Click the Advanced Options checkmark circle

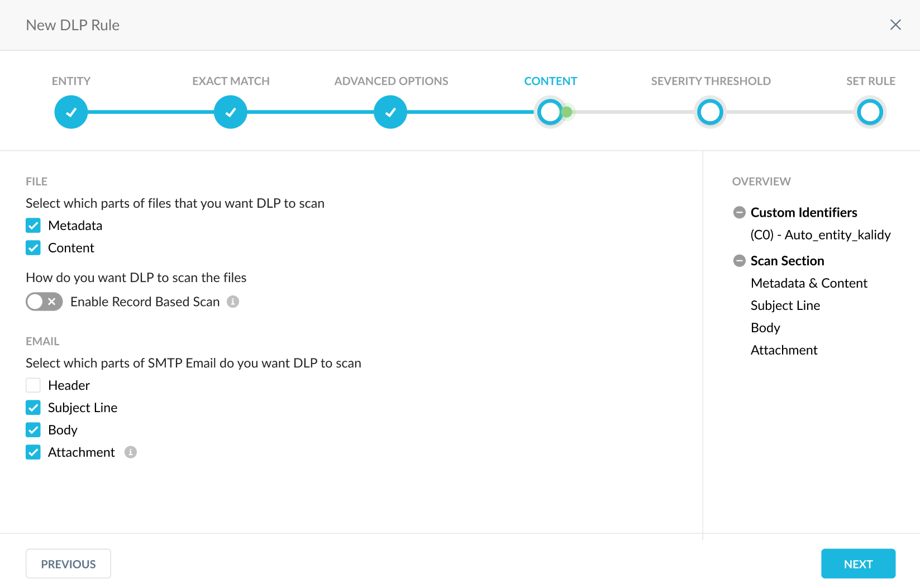coord(390,112)
